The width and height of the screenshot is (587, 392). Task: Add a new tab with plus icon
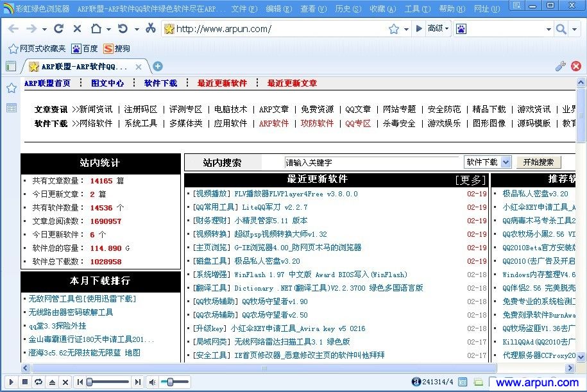[158, 66]
